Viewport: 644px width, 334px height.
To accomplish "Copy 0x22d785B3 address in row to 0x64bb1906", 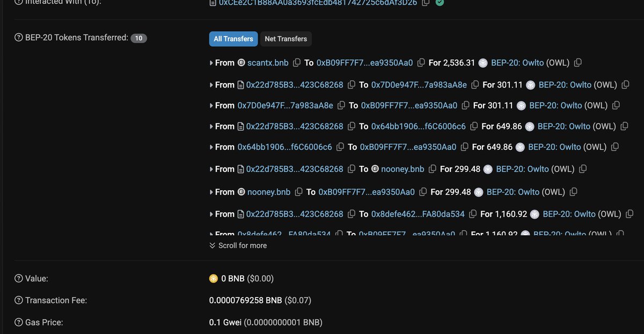I will (352, 127).
